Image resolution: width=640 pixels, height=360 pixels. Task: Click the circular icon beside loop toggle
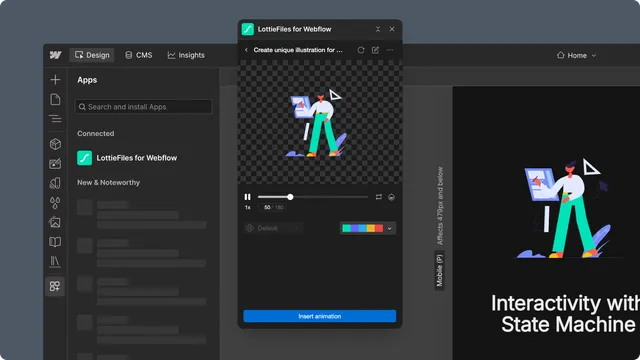[391, 197]
